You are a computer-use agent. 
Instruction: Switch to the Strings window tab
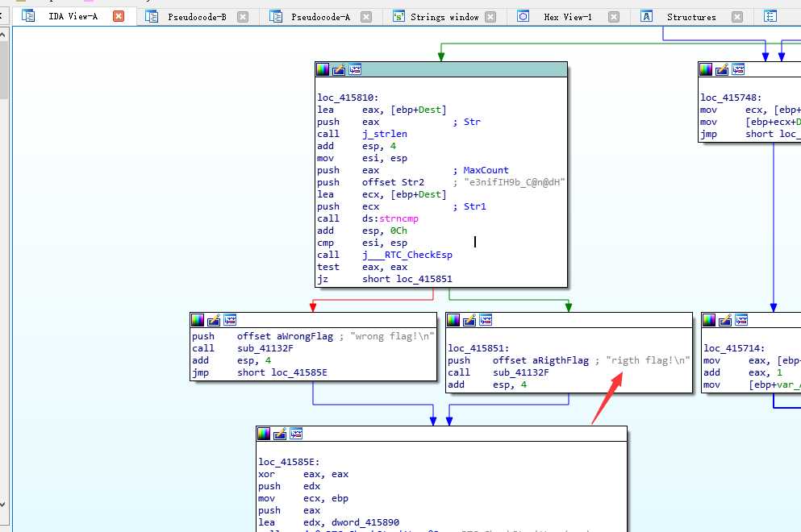pos(444,17)
